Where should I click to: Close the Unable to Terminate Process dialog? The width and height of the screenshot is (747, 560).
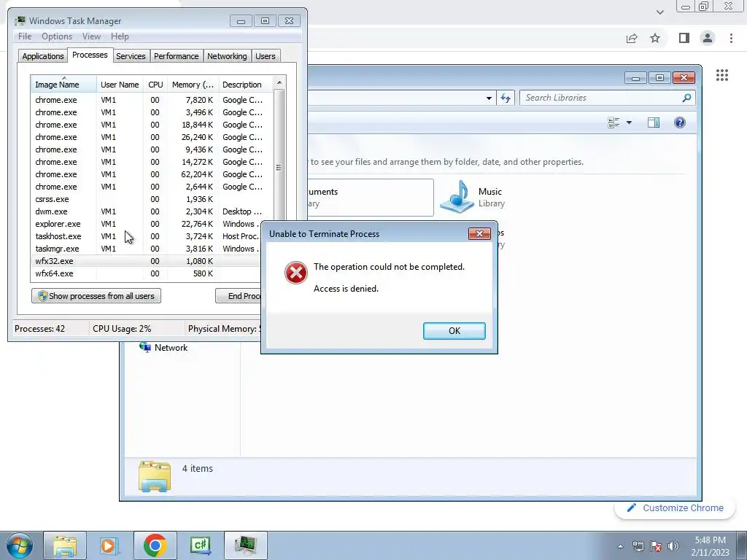[x=479, y=233]
